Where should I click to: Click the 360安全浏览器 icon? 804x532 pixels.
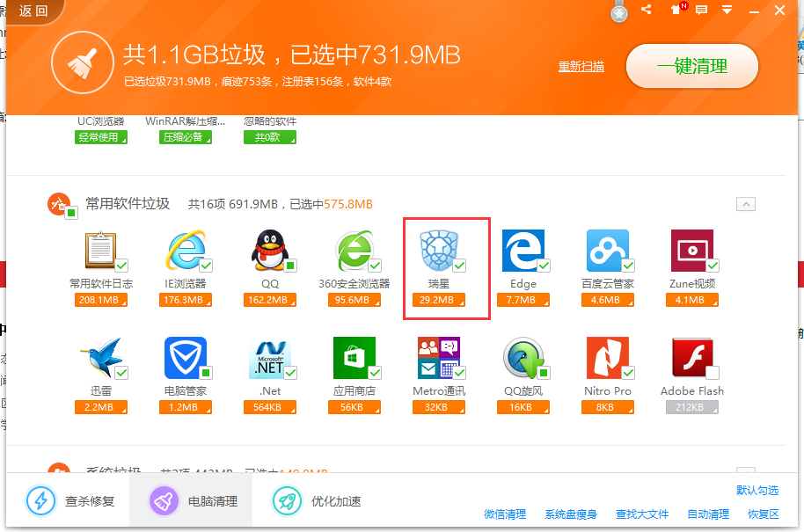[x=354, y=250]
